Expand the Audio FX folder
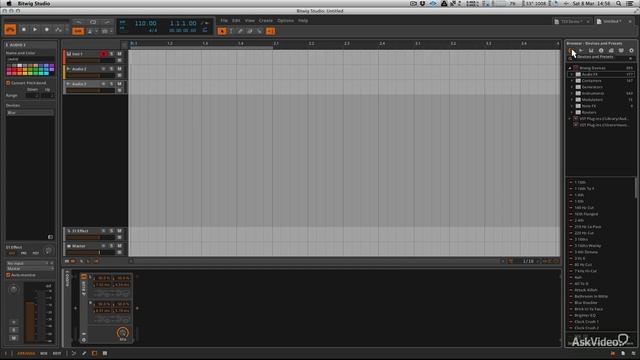640x360 pixels. 572,75
